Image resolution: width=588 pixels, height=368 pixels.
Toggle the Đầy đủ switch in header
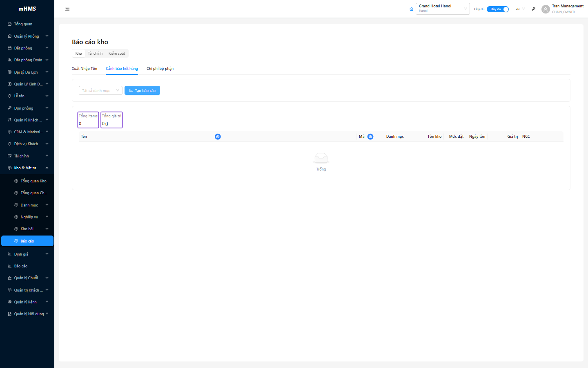(x=497, y=9)
